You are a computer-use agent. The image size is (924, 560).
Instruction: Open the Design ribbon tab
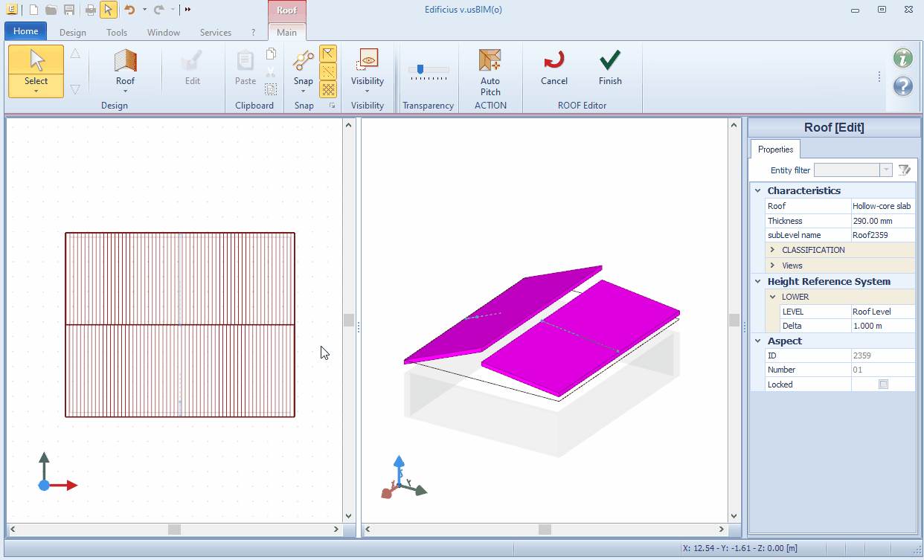pos(73,33)
